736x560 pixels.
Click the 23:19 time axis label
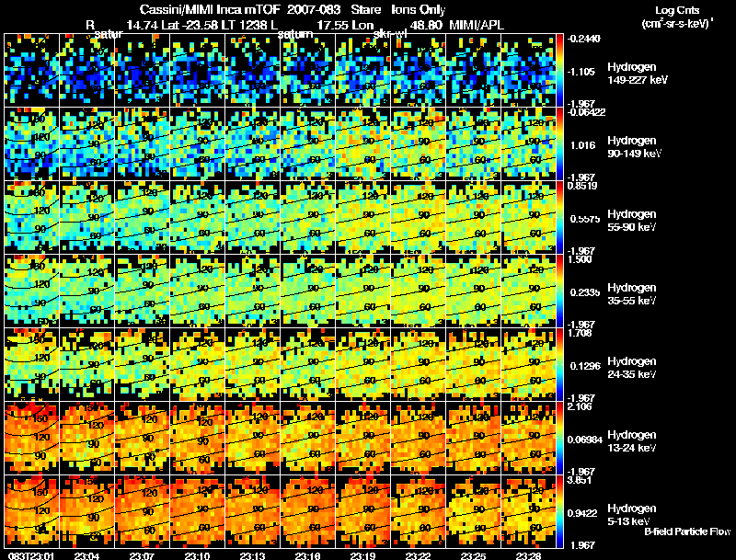[362, 555]
